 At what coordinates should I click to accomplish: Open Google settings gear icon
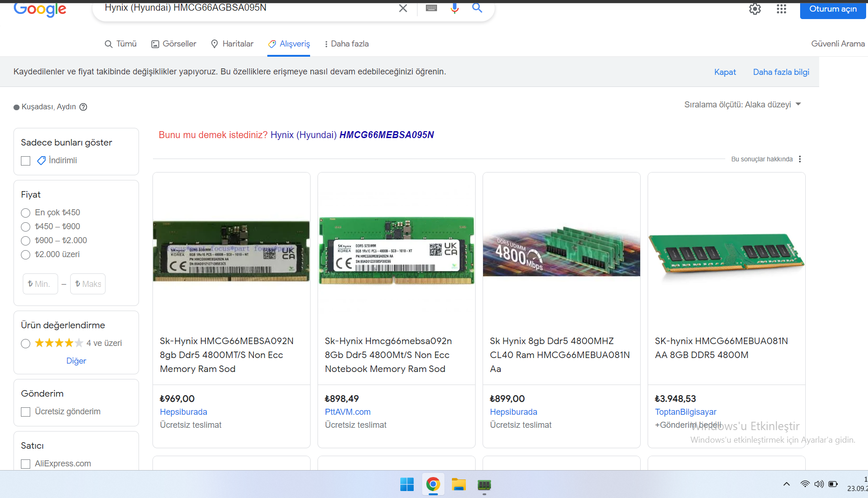point(755,9)
